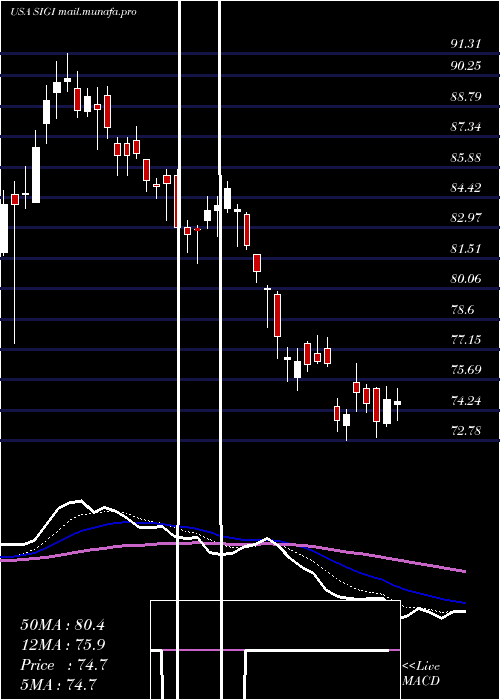Image resolution: width=500 pixels, height=700 pixels.
Task: Click the <<Live MACD label
Action: (x=421, y=674)
